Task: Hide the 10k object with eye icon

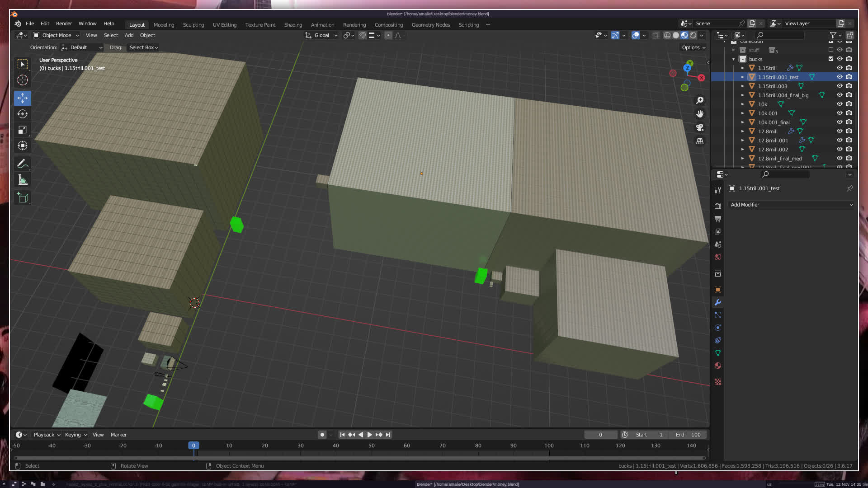Action: 840,104
